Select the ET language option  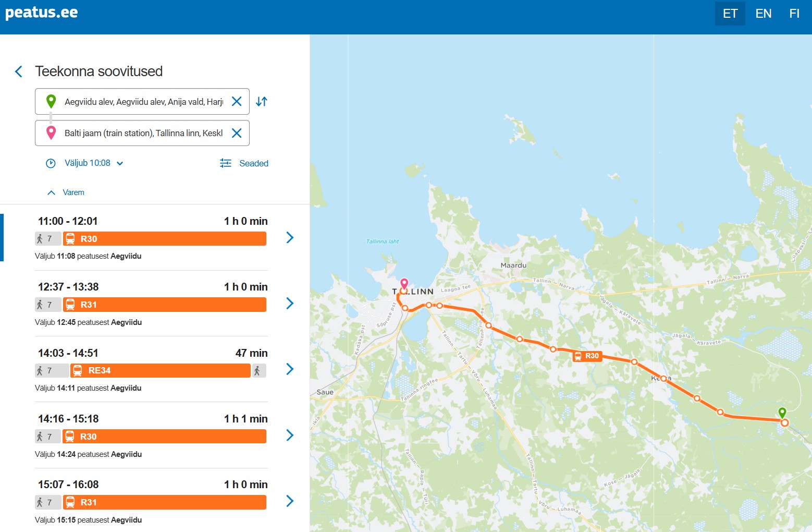click(730, 14)
